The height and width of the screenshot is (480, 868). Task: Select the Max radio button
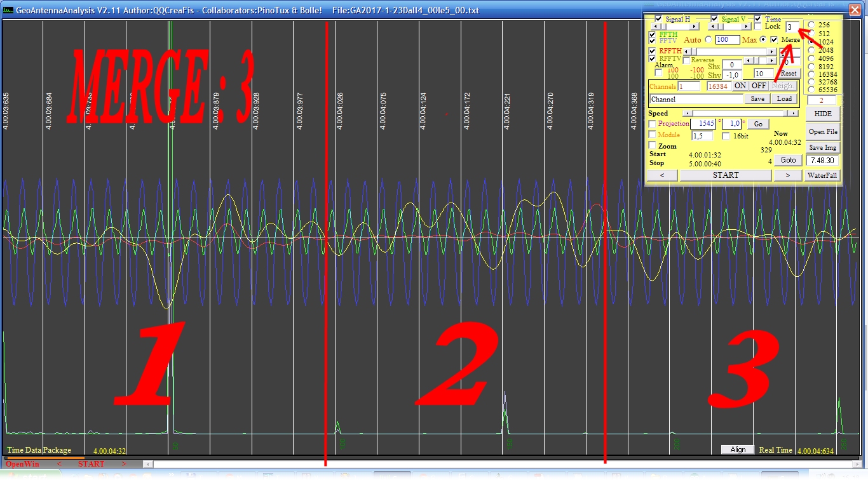(763, 39)
